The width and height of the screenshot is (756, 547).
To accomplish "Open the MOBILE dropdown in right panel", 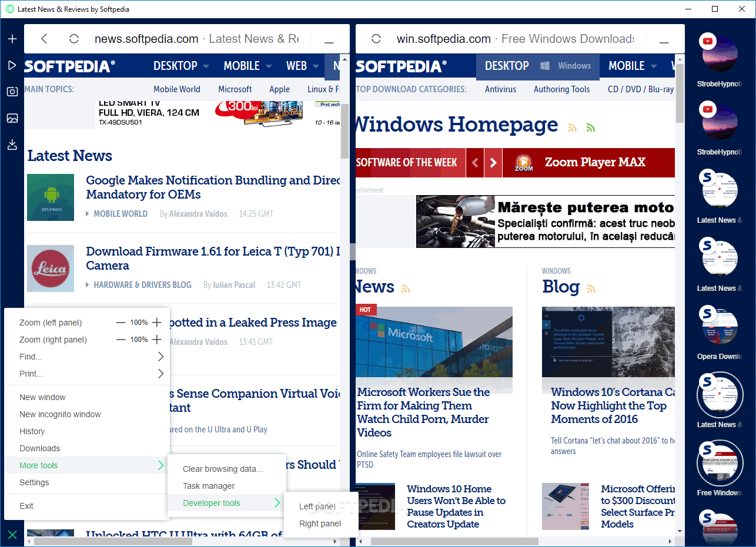I will coord(633,66).
